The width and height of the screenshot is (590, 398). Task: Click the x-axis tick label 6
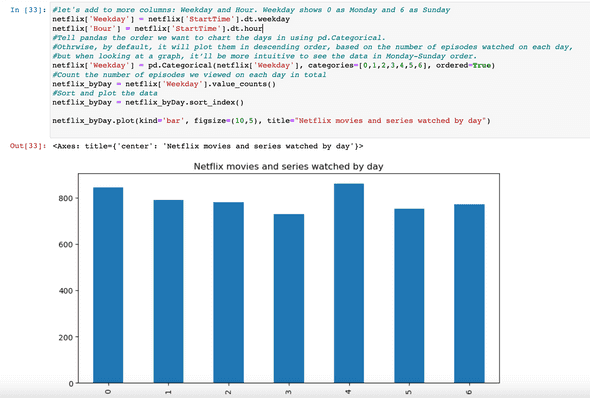tap(469, 392)
